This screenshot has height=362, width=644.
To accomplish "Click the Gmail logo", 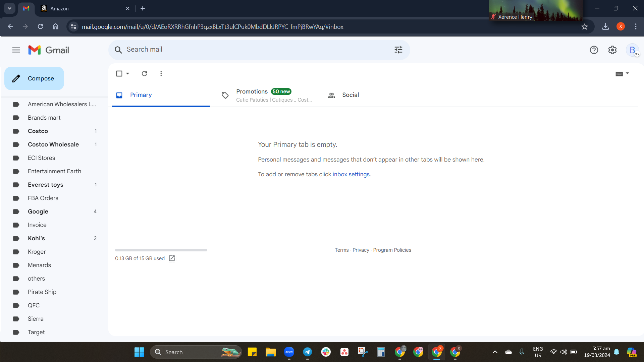I will point(49,50).
